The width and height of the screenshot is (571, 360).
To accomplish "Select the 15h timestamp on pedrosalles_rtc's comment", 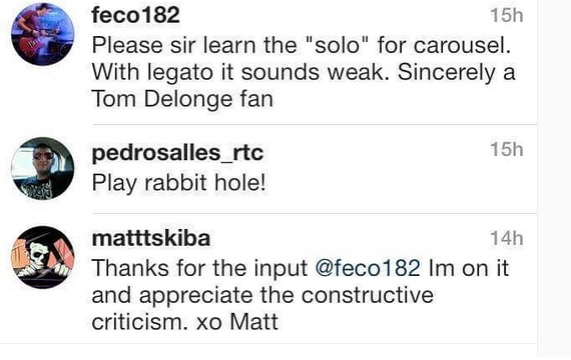I will [x=507, y=150].
